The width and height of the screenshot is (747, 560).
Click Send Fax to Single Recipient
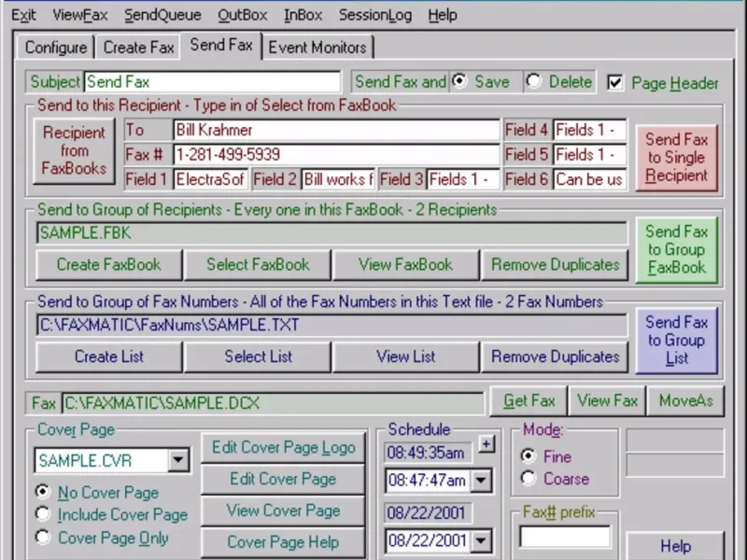tap(676, 158)
